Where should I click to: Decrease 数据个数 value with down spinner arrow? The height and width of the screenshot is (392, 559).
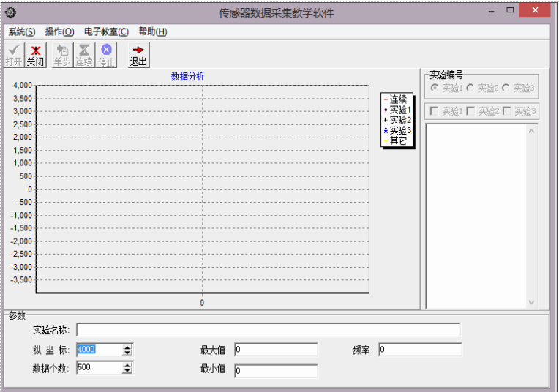point(127,371)
